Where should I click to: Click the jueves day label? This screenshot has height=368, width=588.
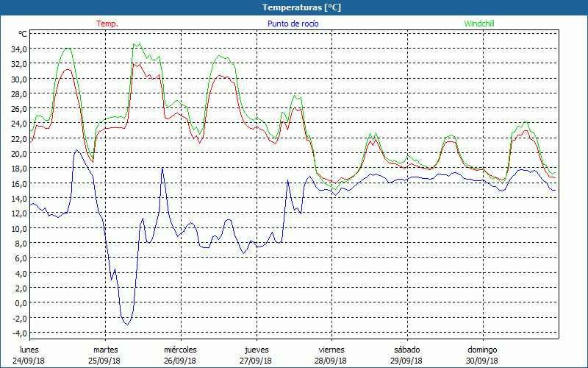[257, 350]
